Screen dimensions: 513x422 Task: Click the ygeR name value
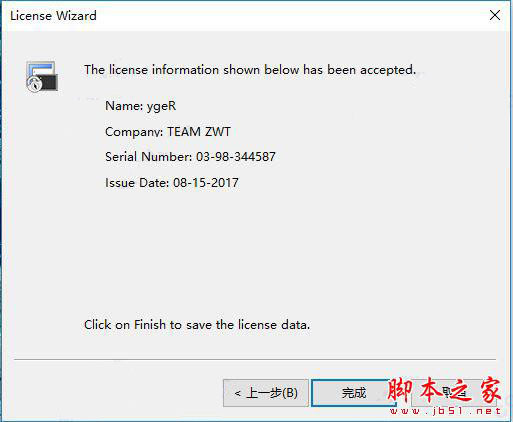(161, 106)
